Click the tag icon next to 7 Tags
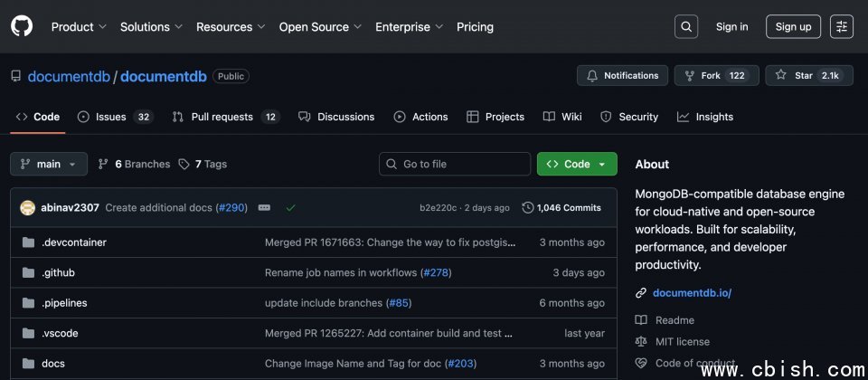 tap(184, 164)
